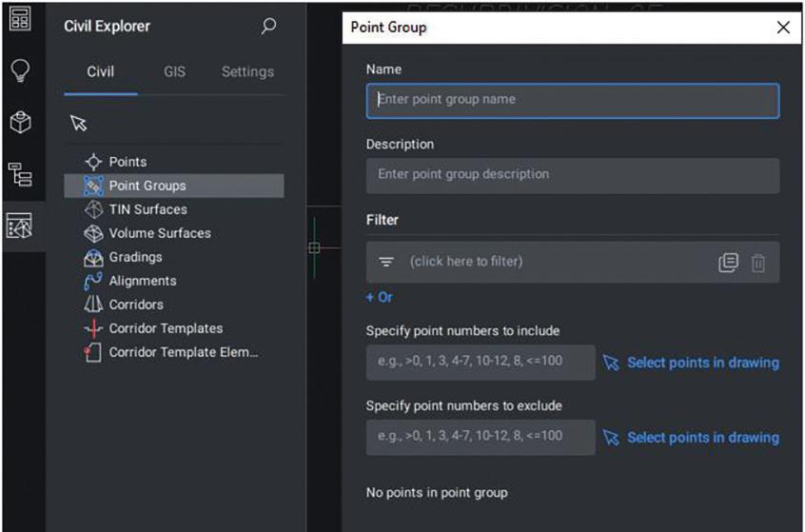This screenshot has height=532, width=805.
Task: Click the filter lines icon
Action: (x=386, y=262)
